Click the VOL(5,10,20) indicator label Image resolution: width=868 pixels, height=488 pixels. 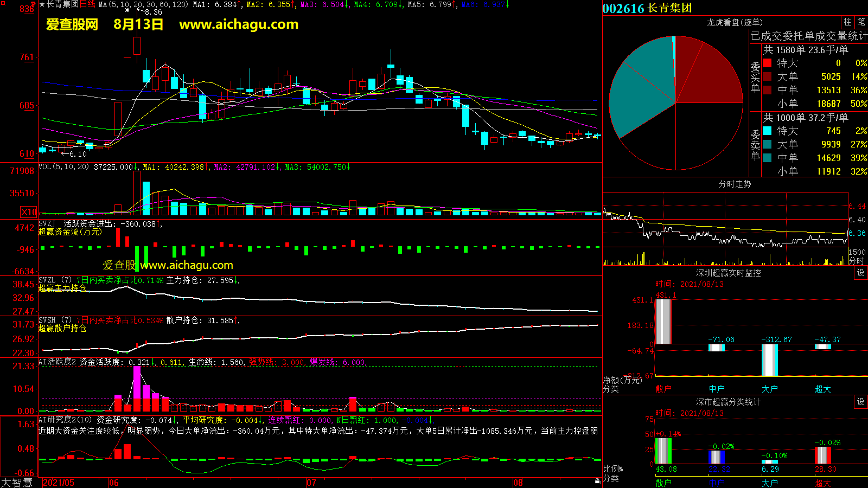click(x=63, y=167)
